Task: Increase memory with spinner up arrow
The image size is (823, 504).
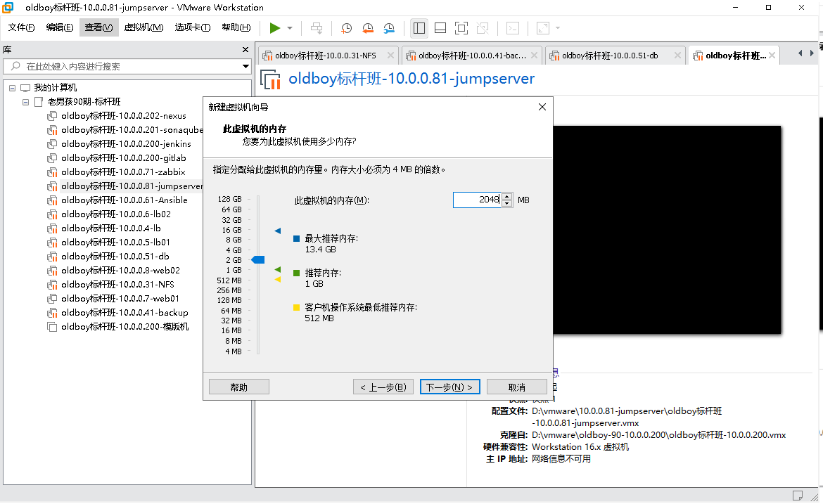Action: pos(507,197)
